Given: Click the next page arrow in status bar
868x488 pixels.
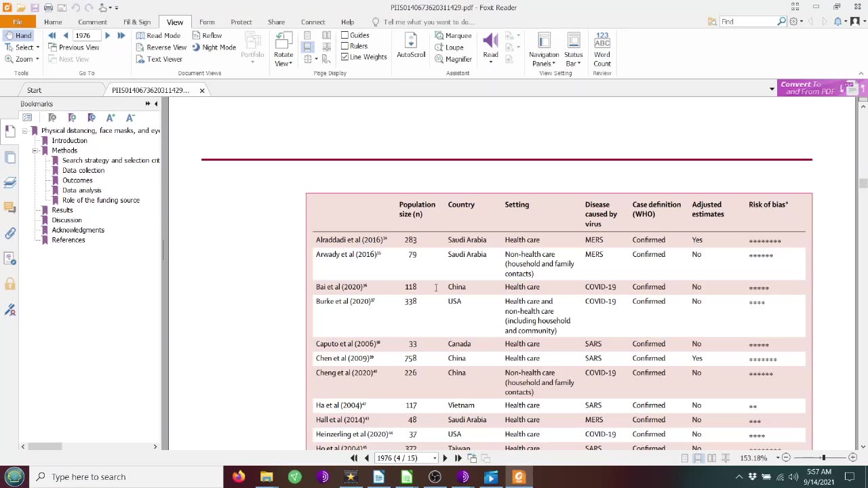Looking at the screenshot, I should [x=445, y=458].
